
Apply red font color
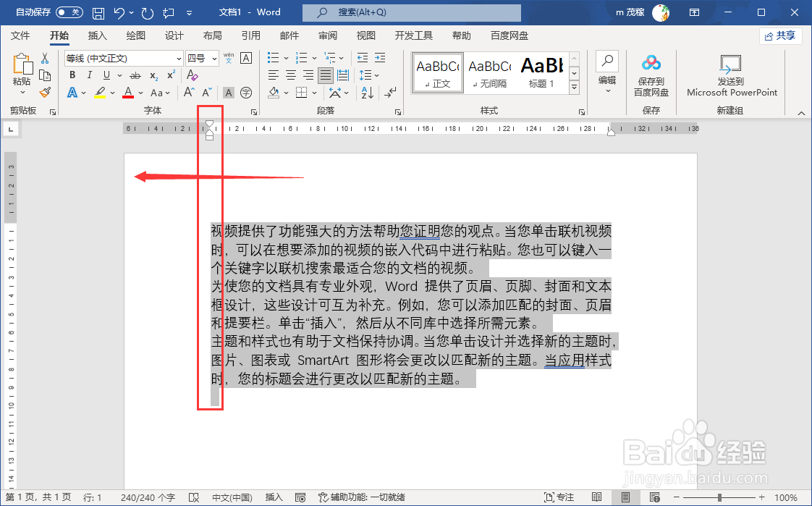coord(128,93)
